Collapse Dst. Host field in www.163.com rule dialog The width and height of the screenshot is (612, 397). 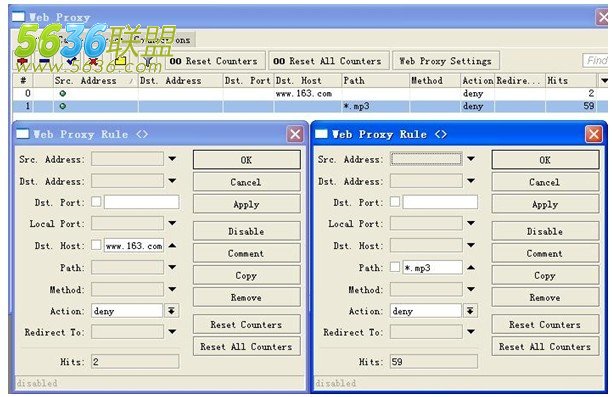pos(172,246)
